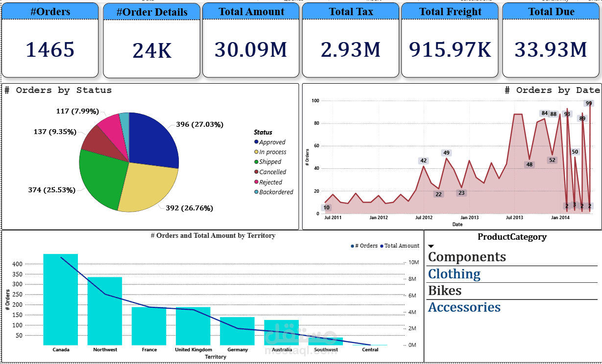Select Rejected in the Status legend

[x=271, y=182]
